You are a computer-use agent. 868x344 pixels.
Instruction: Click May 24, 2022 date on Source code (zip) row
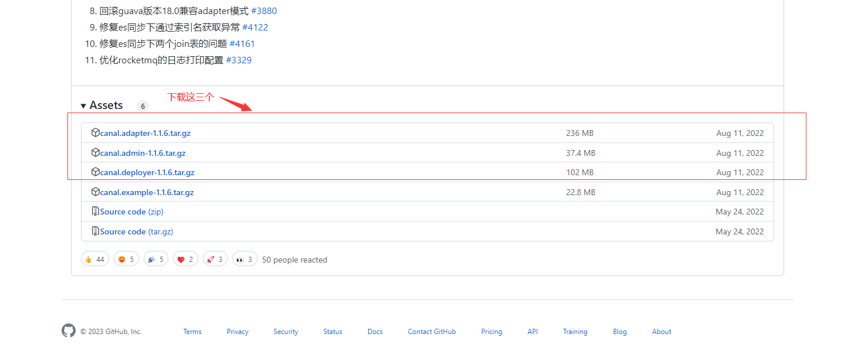coord(740,212)
